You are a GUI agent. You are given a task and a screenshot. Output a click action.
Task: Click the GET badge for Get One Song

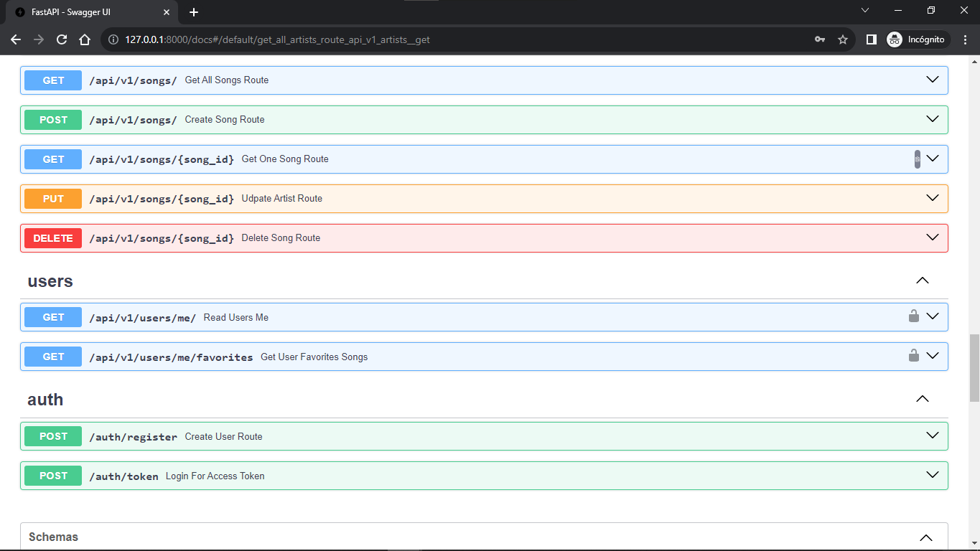pos(53,159)
